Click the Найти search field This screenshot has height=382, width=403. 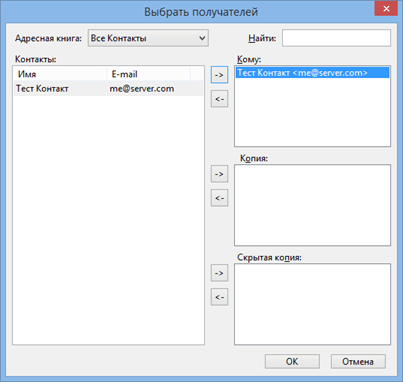pyautogui.click(x=336, y=38)
